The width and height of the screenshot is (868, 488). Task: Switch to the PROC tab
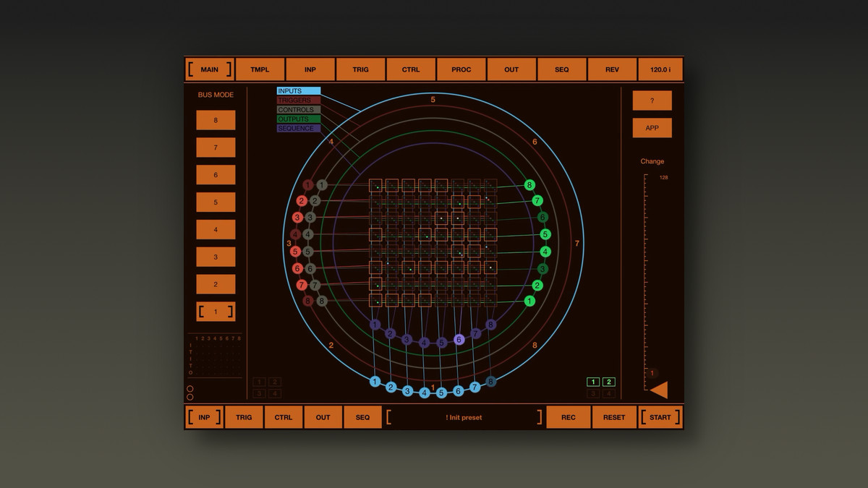461,69
